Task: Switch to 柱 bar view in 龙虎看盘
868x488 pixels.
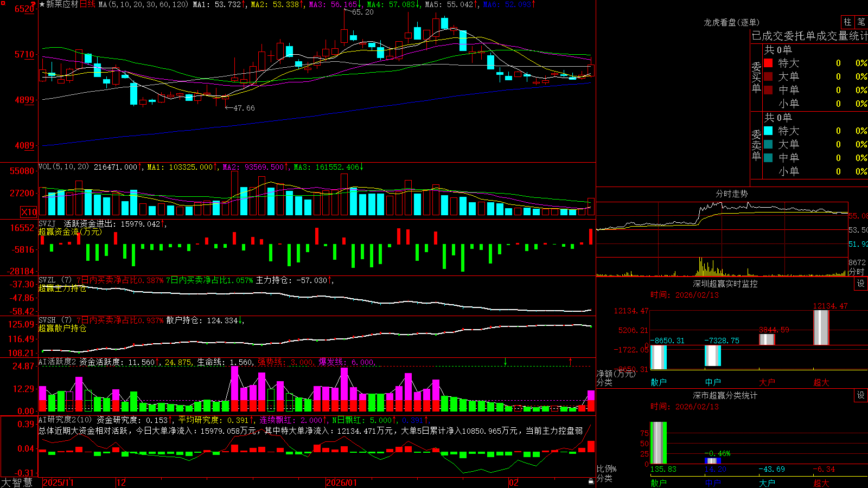Action: (847, 22)
